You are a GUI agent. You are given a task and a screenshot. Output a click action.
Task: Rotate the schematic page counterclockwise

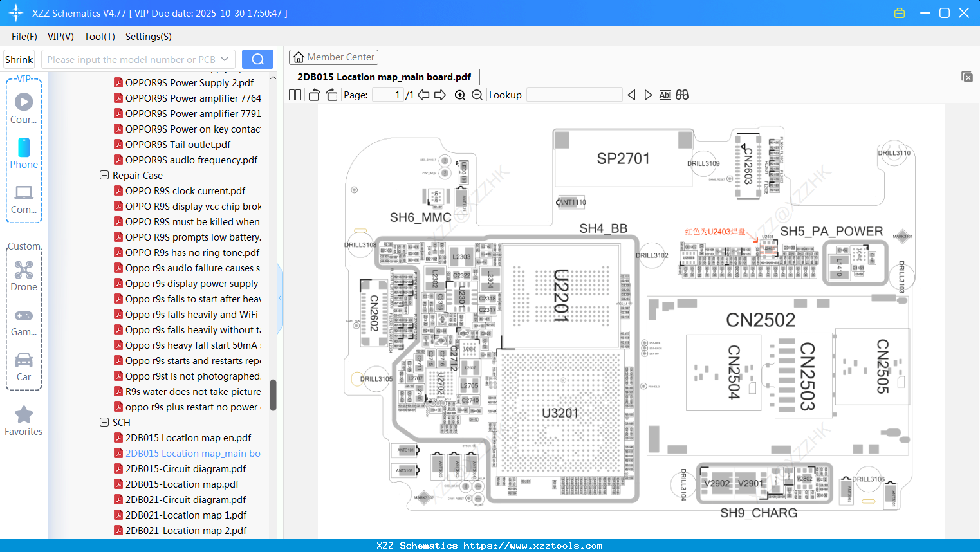313,94
